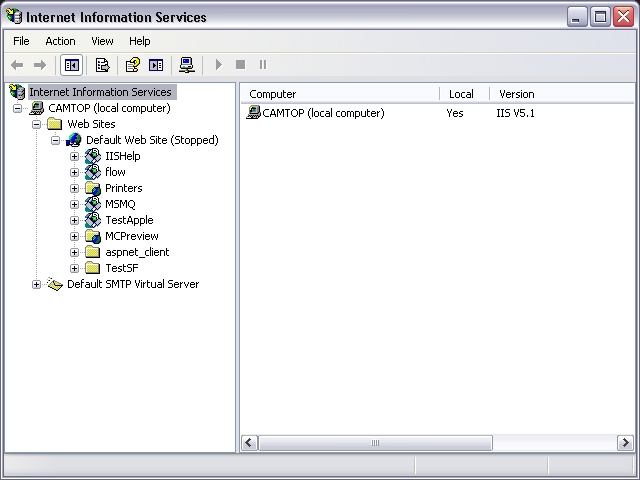Click the MSMQ application icon

(93, 204)
